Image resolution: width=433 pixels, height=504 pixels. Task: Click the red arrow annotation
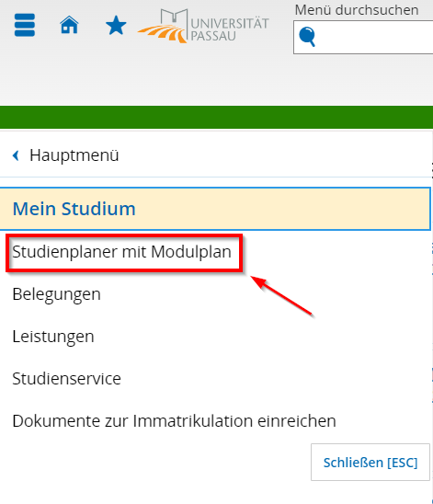(280, 295)
